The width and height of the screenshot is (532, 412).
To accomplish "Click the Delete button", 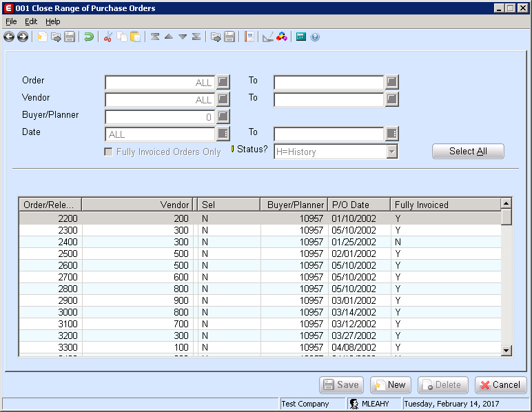I will 443,385.
